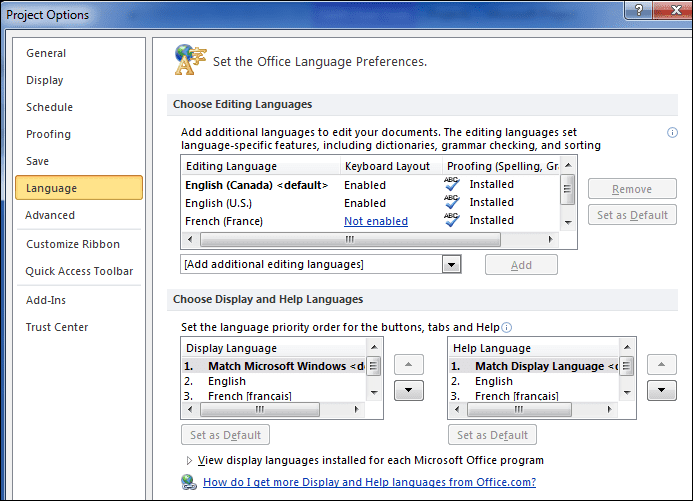
Task: Open 'How do I get more Display and Help languages' link
Action: pos(369,482)
